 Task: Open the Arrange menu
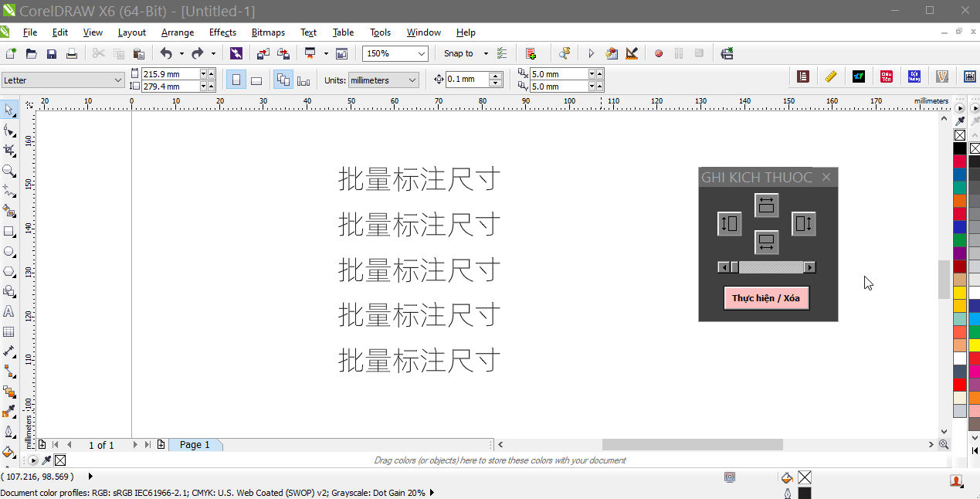point(178,32)
